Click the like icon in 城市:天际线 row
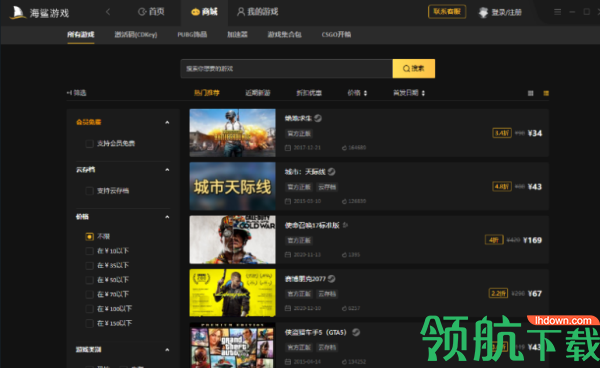The height and width of the screenshot is (368, 600). [344, 201]
